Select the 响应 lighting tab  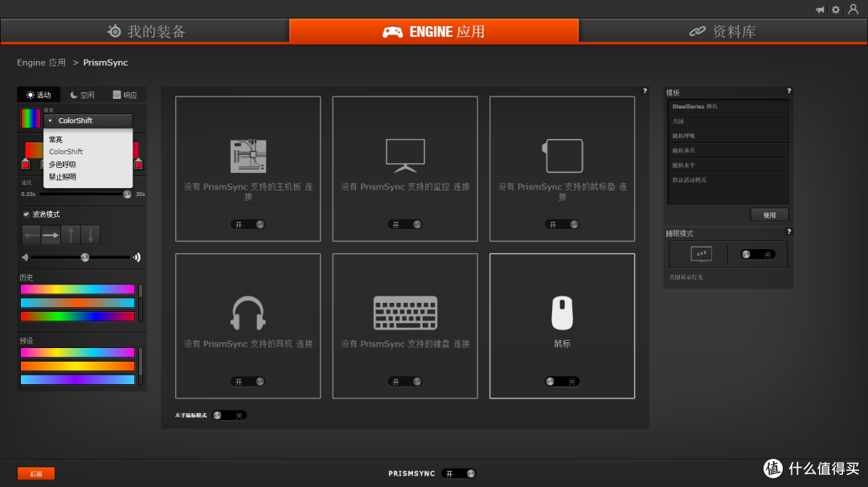pos(125,95)
